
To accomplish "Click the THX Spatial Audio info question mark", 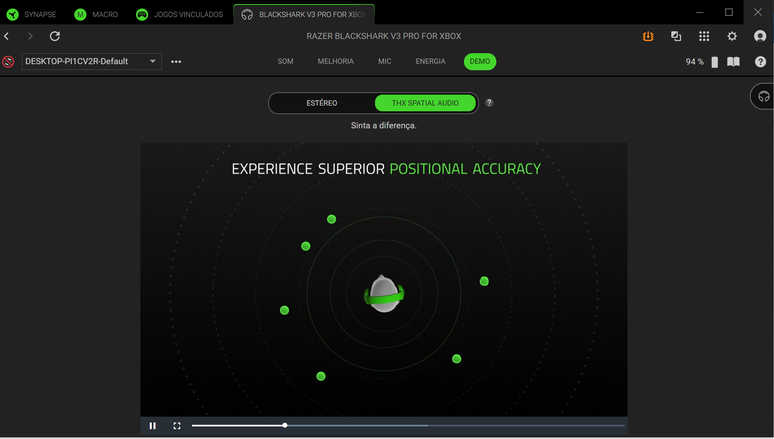I will click(x=489, y=103).
